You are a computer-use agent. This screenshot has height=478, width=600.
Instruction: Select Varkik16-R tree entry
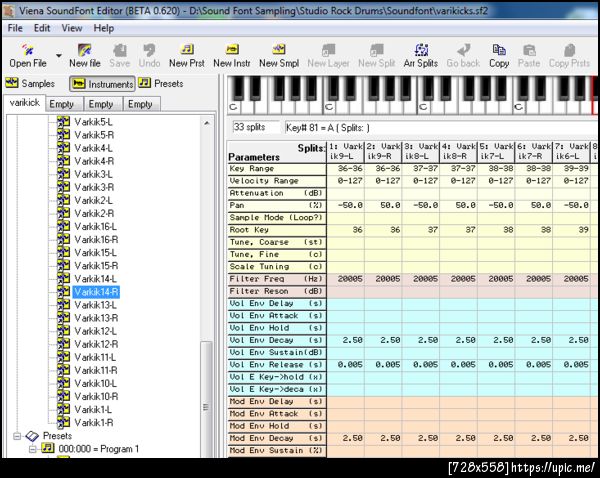click(96, 240)
